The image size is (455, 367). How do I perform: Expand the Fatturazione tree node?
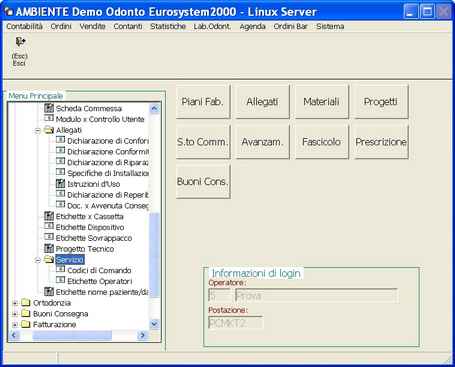(15, 324)
